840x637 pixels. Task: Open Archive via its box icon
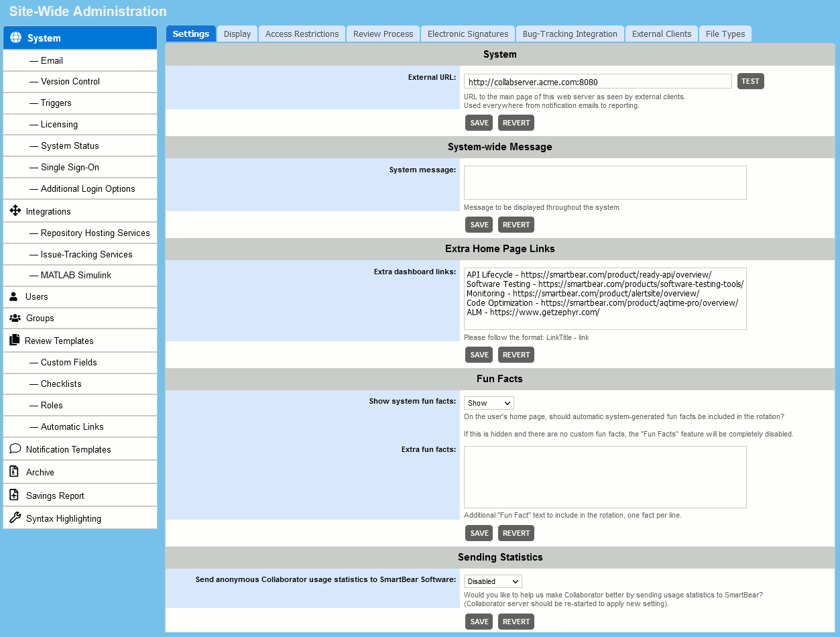coord(15,471)
